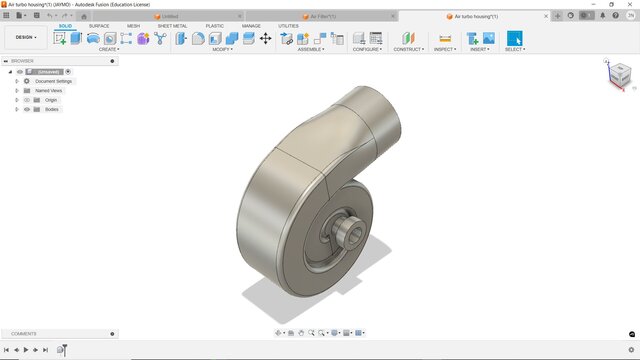Switch to the SHEET METAL tab
This screenshot has height=360, width=640.
[172, 26]
